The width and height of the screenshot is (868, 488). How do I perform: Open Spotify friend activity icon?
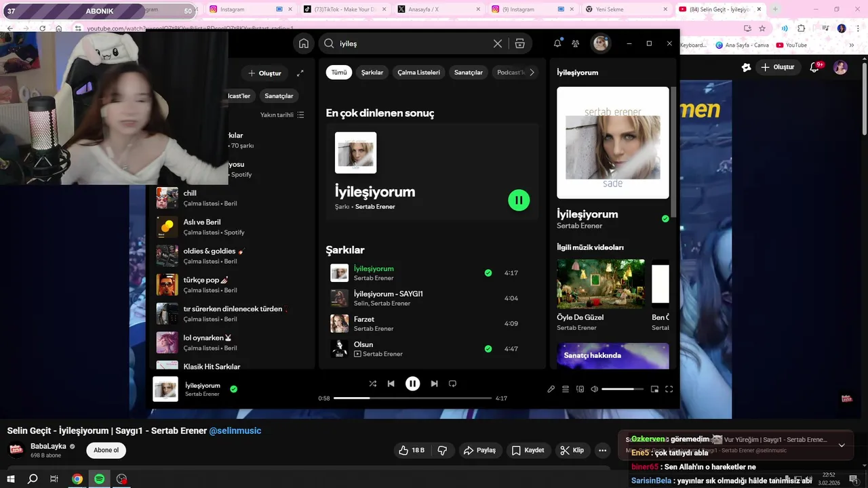point(576,43)
